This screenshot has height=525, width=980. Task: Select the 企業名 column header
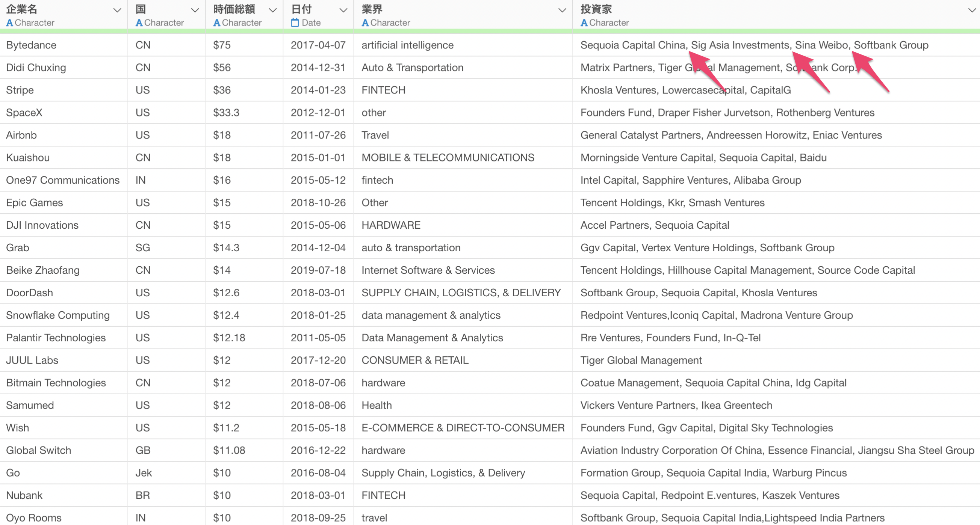(64, 15)
